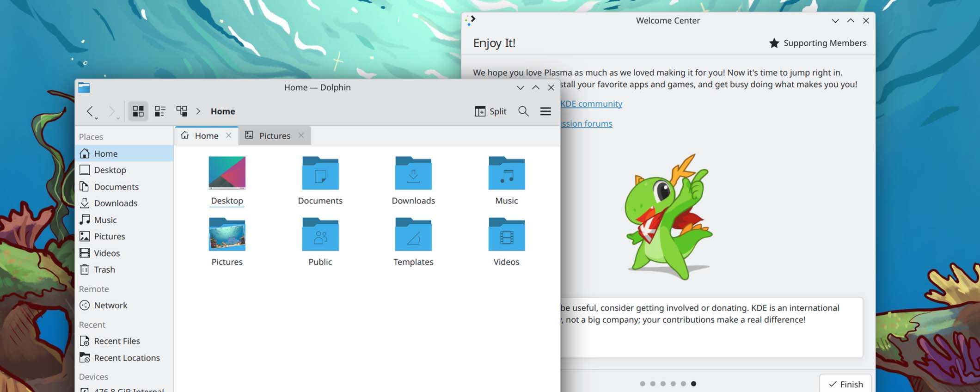
Task: Open the discussion forums link
Action: click(586, 123)
